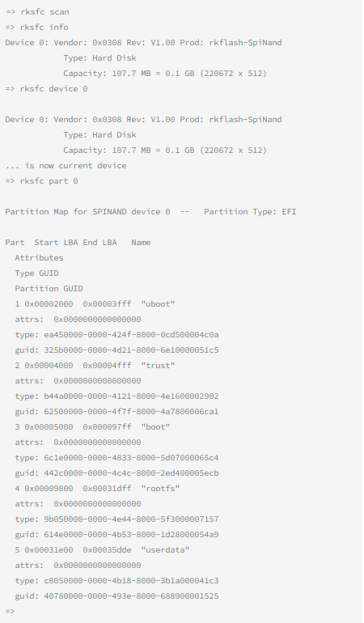This screenshot has width=364, height=623.
Task: Click the 'rksfc info' command line
Action: (x=37, y=28)
